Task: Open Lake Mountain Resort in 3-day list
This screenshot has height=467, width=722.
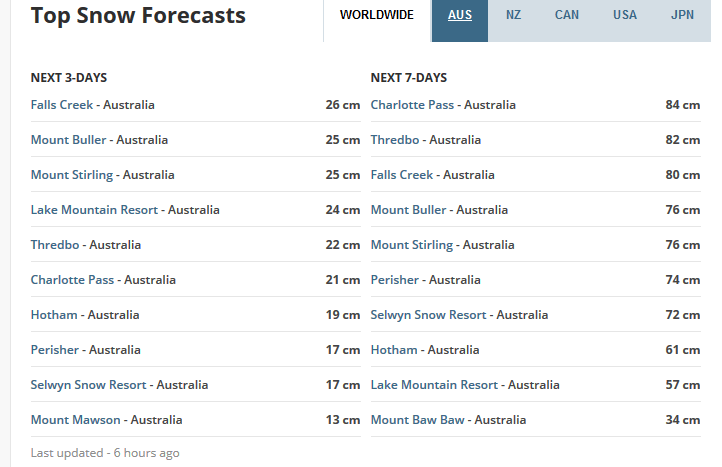Action: (97, 210)
